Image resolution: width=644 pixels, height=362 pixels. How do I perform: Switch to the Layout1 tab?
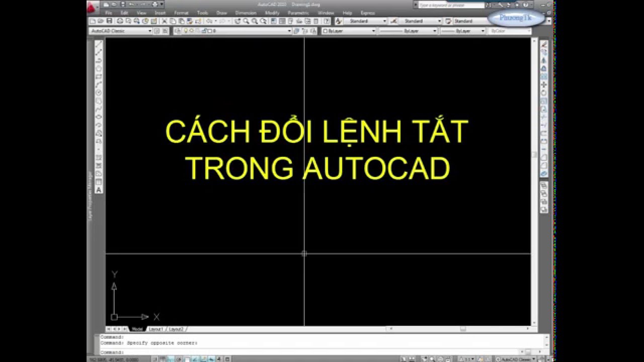pyautogui.click(x=155, y=329)
